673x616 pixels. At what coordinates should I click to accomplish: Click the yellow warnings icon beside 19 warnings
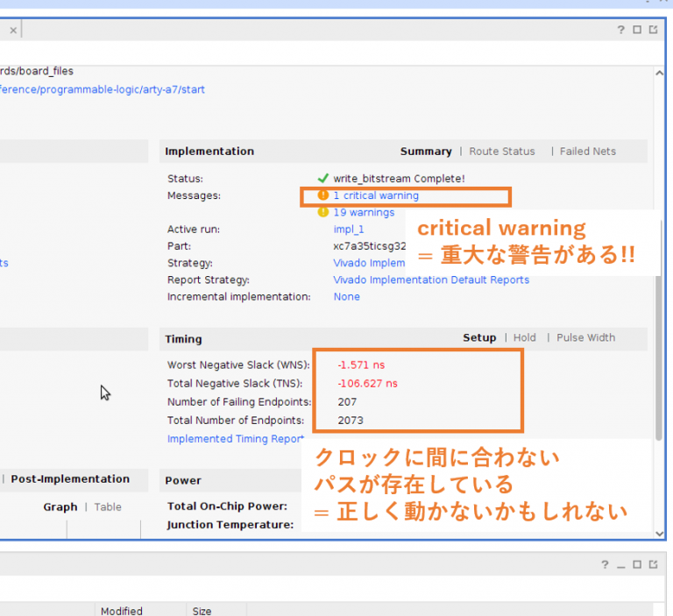[322, 212]
